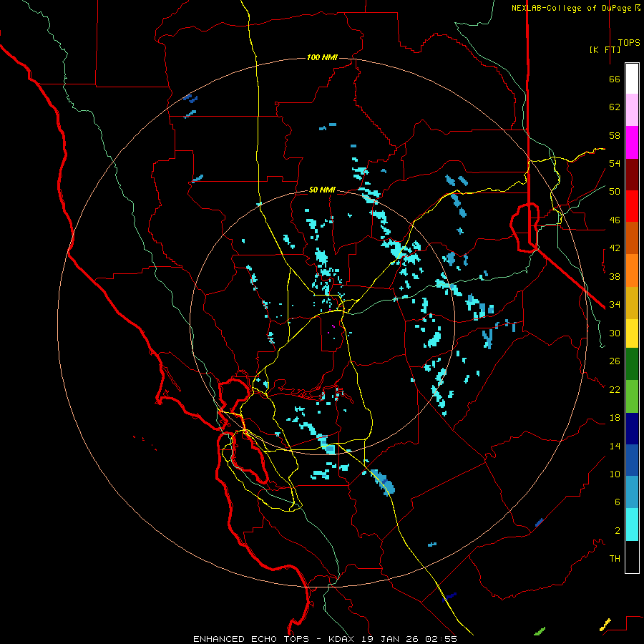
Task: Click the light blue 14 kft legend swatch
Action: 632,492
